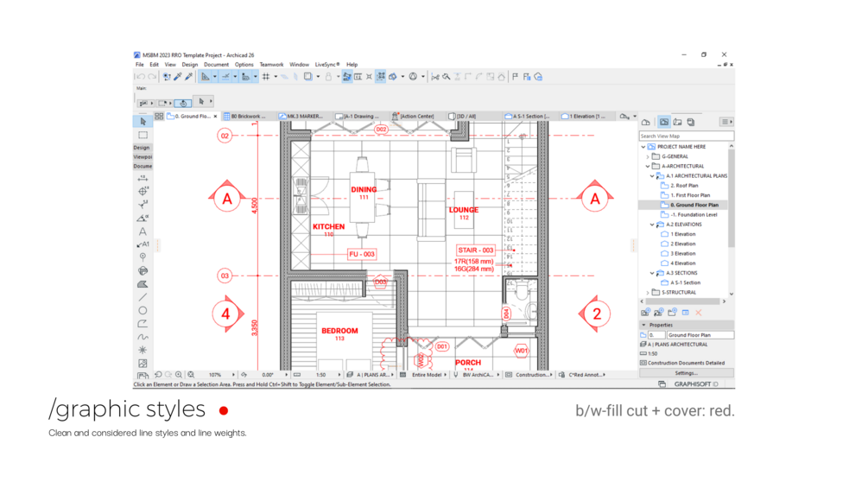Open the Document menu
This screenshot has height=488, width=868.
[x=216, y=65]
